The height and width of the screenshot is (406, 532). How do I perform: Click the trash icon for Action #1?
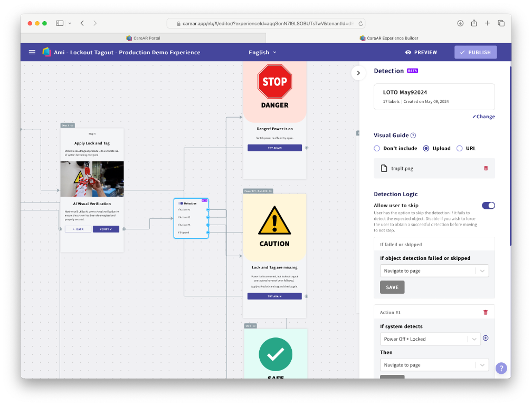[486, 312]
